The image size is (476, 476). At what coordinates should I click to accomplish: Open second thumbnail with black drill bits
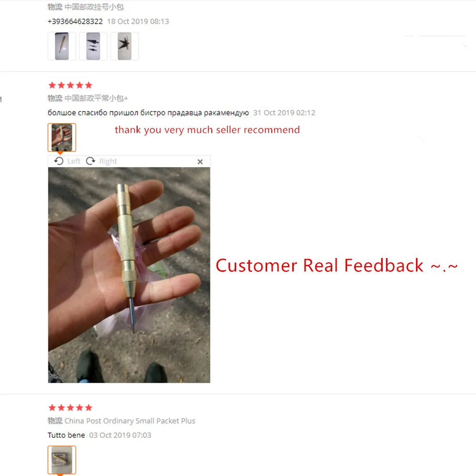[93, 46]
